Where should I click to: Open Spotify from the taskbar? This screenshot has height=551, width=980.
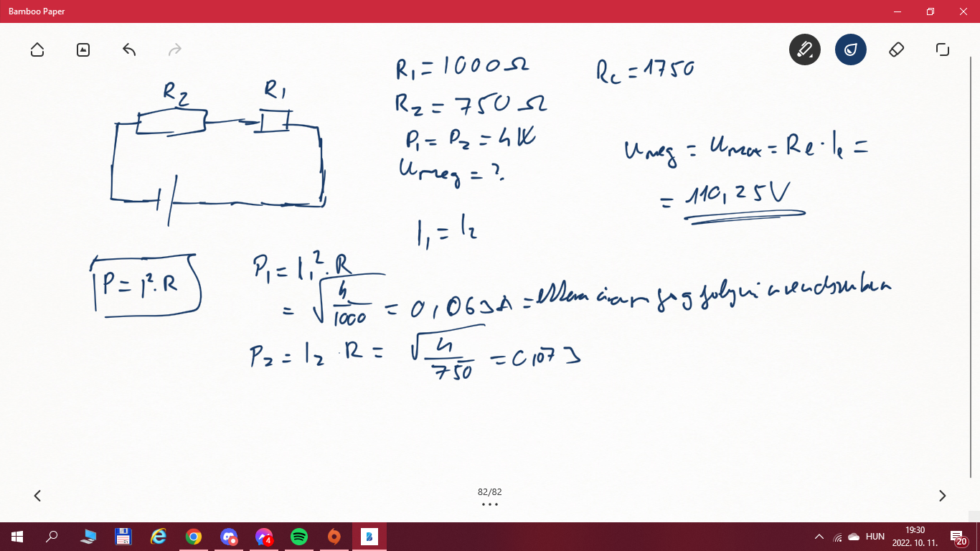299,537
